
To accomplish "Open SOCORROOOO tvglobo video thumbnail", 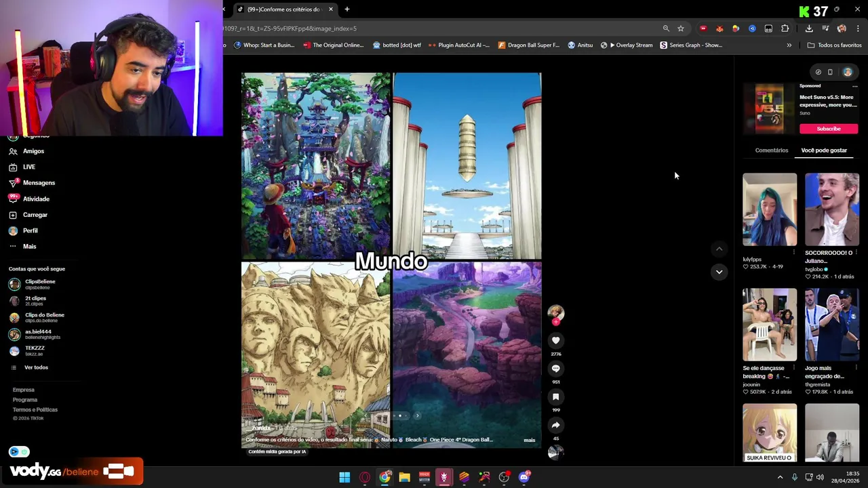I will (832, 209).
